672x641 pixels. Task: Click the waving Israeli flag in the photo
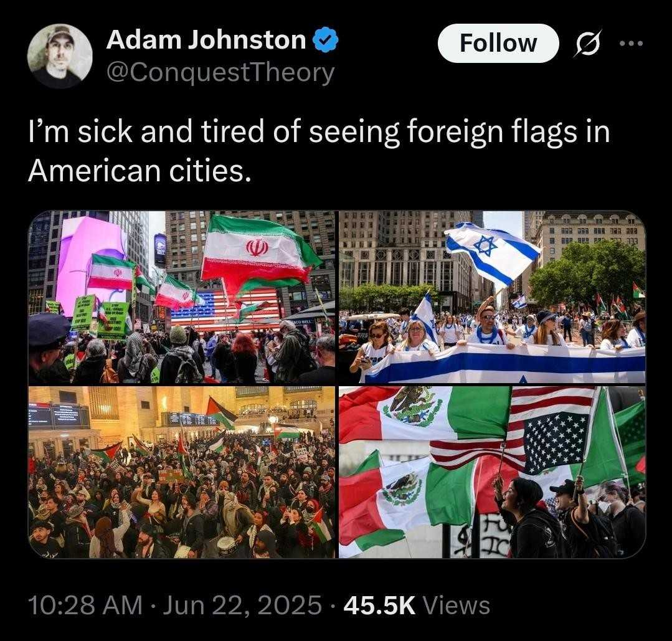(492, 252)
